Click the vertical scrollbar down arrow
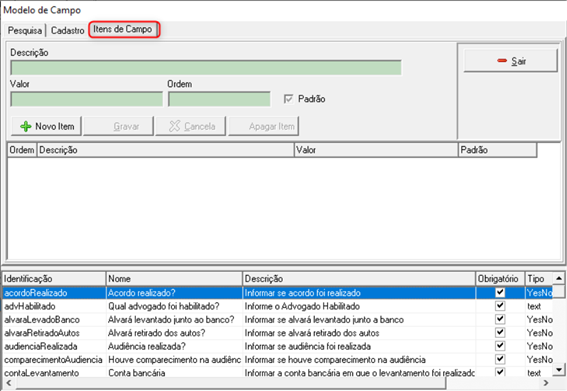Viewport: 567px width, 391px height. (559, 370)
